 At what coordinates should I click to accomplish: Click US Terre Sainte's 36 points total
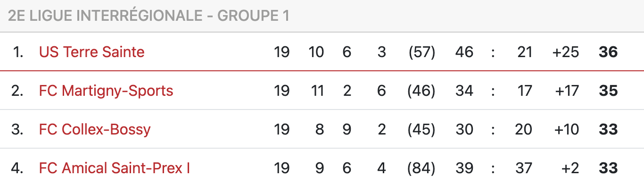(x=608, y=51)
